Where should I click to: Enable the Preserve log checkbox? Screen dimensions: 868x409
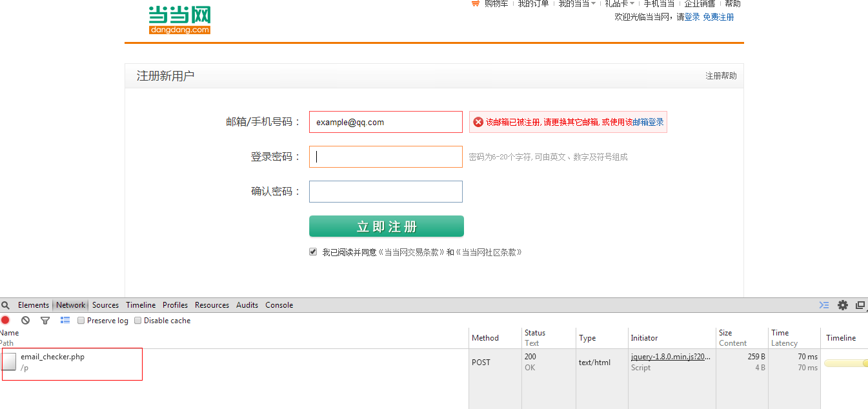coord(81,320)
